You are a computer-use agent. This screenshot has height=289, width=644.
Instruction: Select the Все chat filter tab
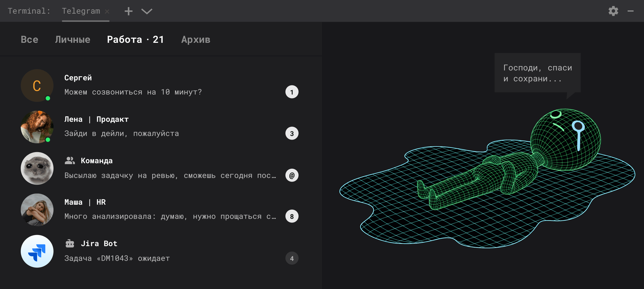(x=29, y=40)
